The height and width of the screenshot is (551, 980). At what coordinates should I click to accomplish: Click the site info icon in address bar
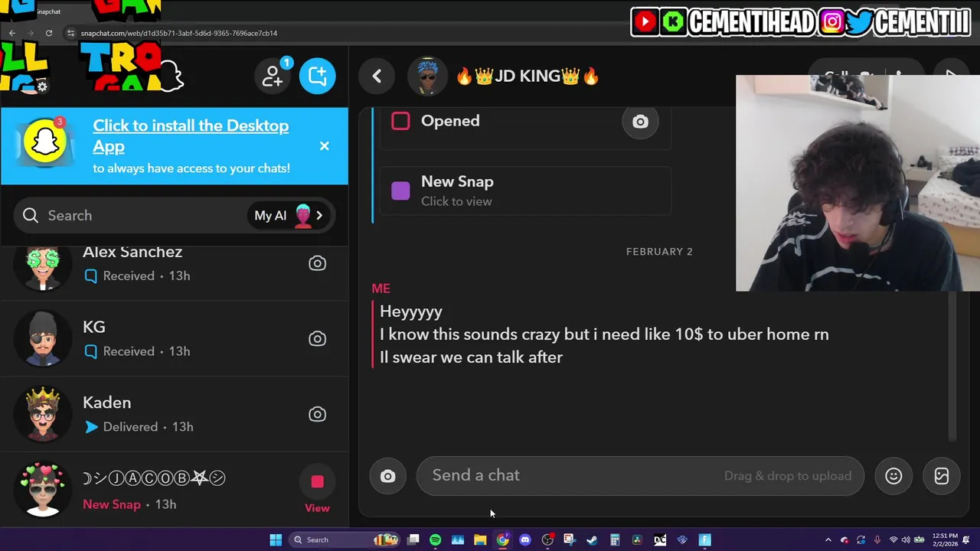pos(70,33)
